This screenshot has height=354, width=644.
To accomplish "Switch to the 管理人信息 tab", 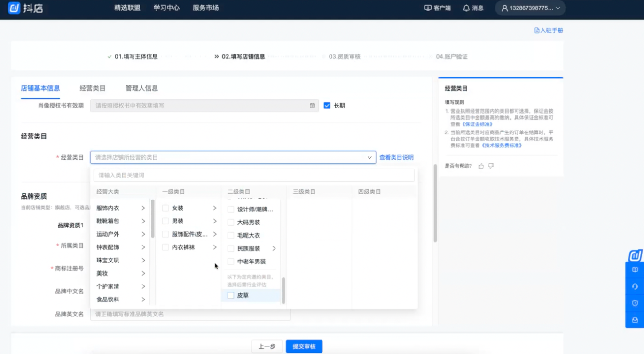I will (x=141, y=88).
